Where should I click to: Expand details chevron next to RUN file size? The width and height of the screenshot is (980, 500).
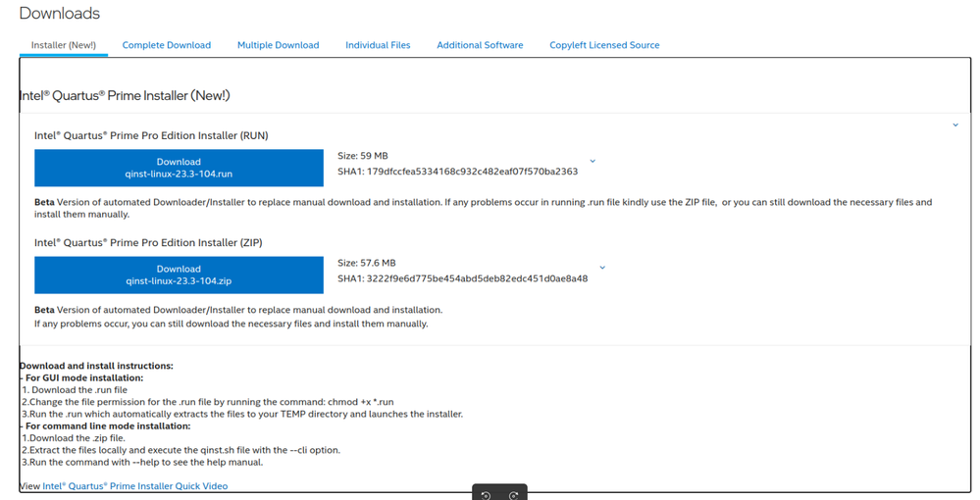pos(593,161)
